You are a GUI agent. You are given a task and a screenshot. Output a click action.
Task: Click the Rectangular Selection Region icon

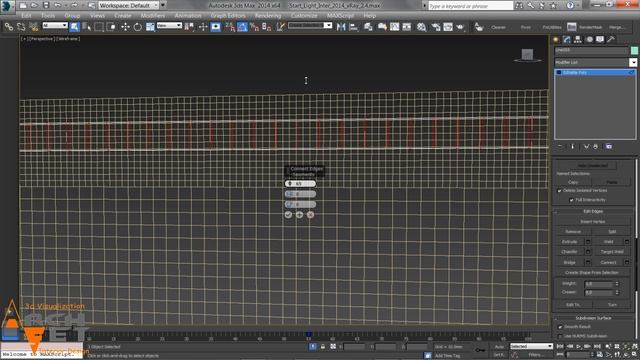click(x=99, y=27)
